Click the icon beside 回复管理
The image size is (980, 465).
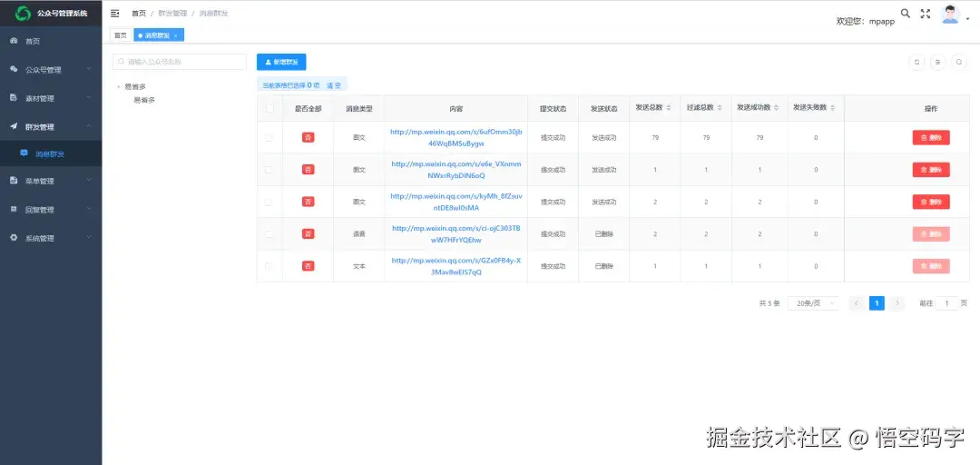click(14, 210)
